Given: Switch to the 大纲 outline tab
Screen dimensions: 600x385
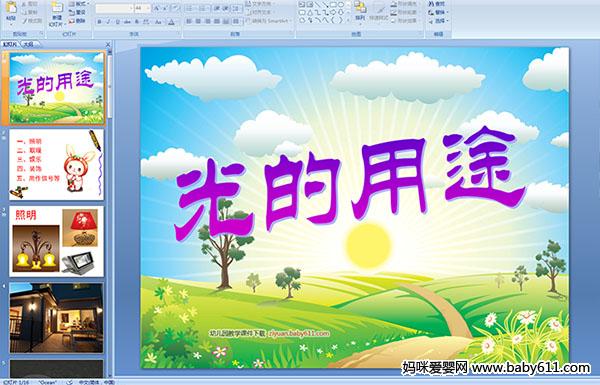Looking at the screenshot, I should [x=29, y=44].
